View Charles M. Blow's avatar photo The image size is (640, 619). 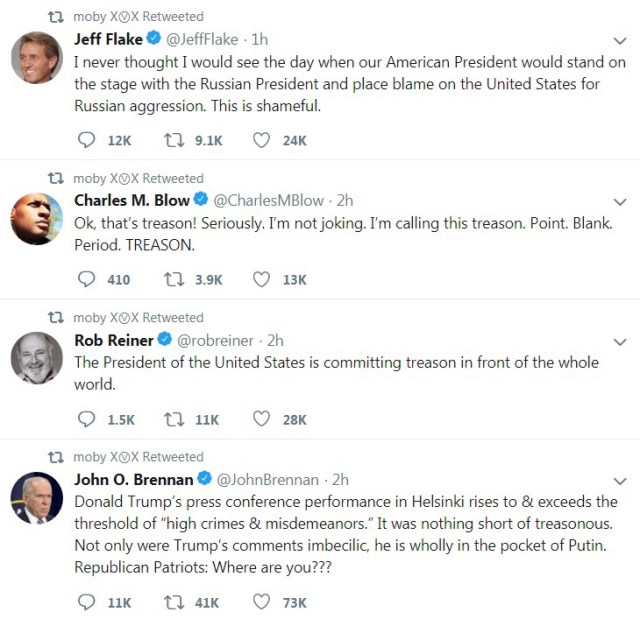(37, 218)
